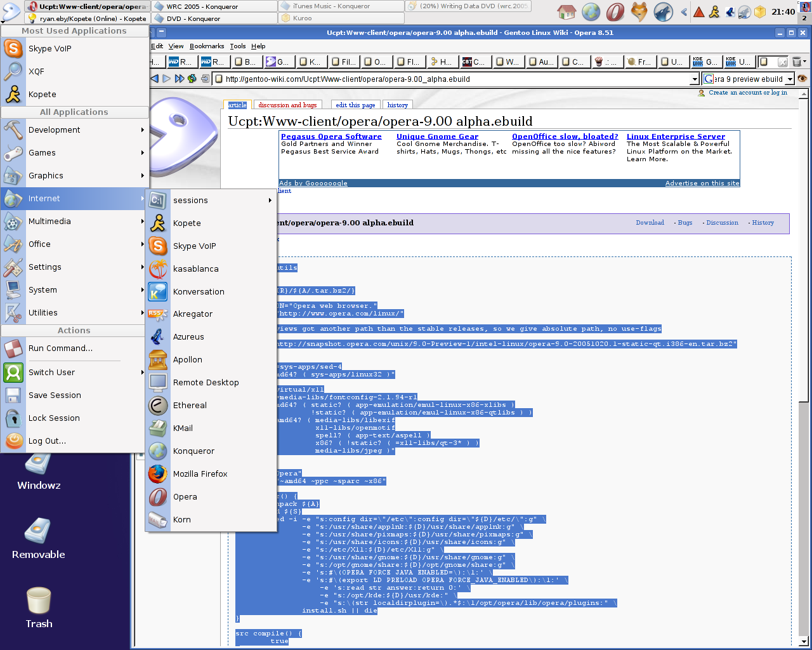Launch the Azureus BitTorrent client
This screenshot has height=650, width=812.
pos(211,336)
